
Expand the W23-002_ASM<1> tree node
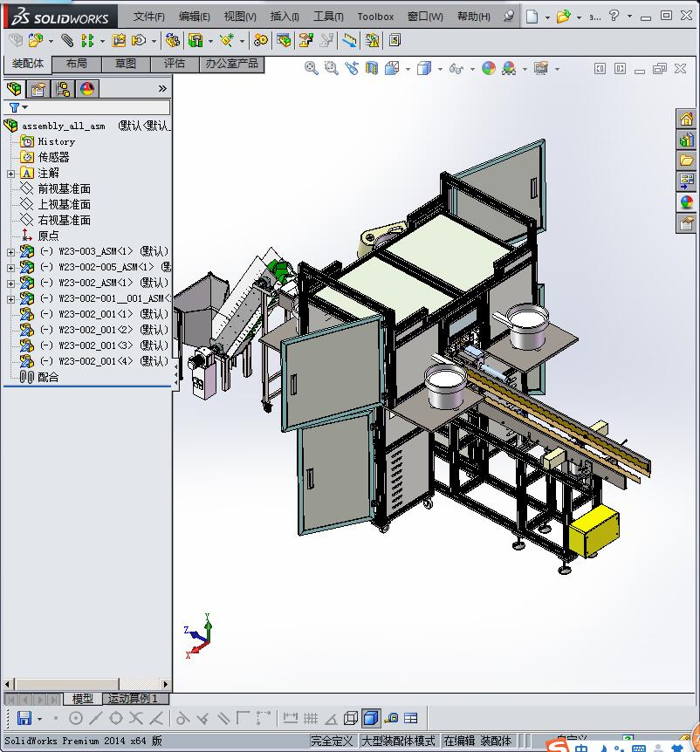click(x=10, y=284)
